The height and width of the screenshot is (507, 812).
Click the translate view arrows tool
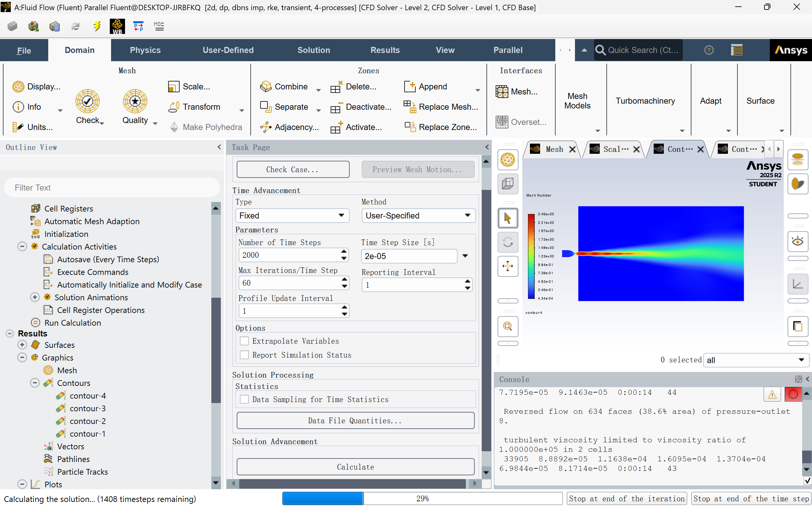(x=508, y=266)
